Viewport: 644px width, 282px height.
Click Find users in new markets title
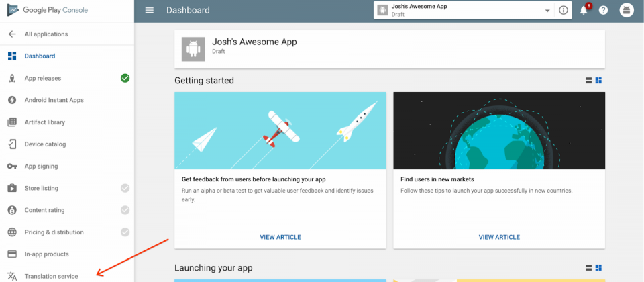(x=437, y=179)
